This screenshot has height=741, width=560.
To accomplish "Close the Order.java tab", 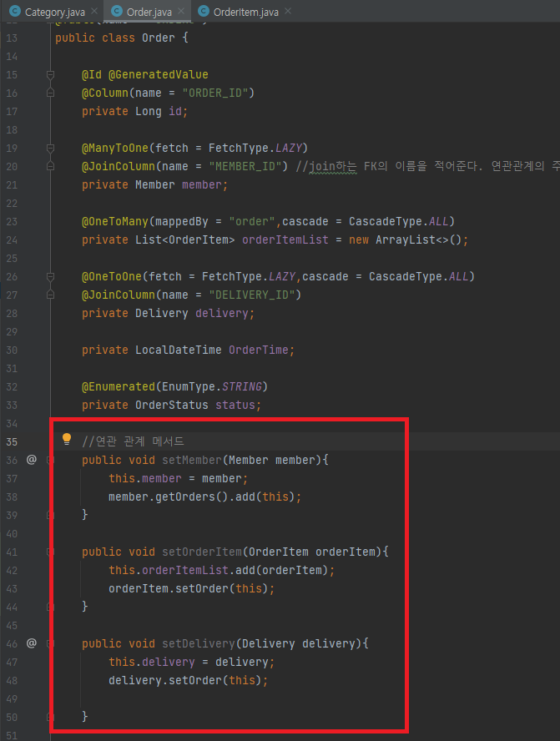I will pos(181,11).
